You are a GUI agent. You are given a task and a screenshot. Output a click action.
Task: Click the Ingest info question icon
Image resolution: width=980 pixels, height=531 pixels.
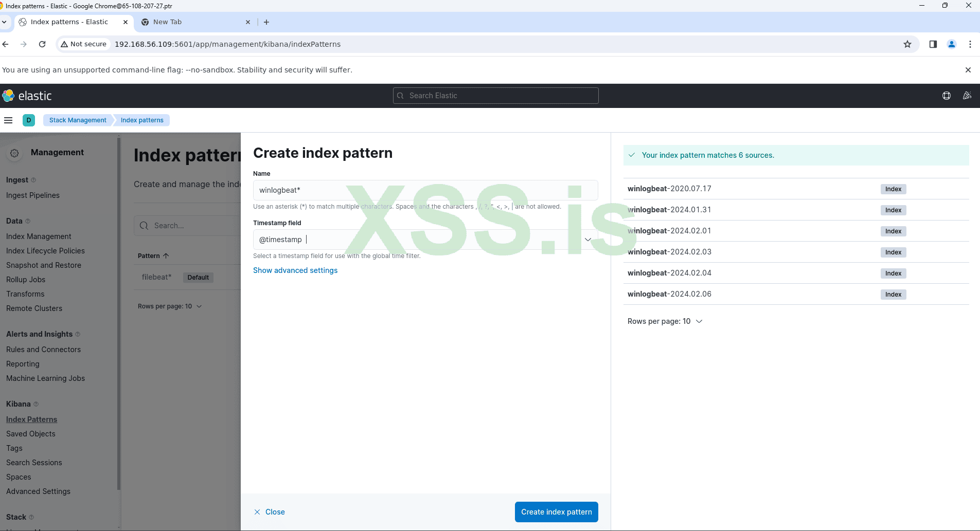click(33, 180)
